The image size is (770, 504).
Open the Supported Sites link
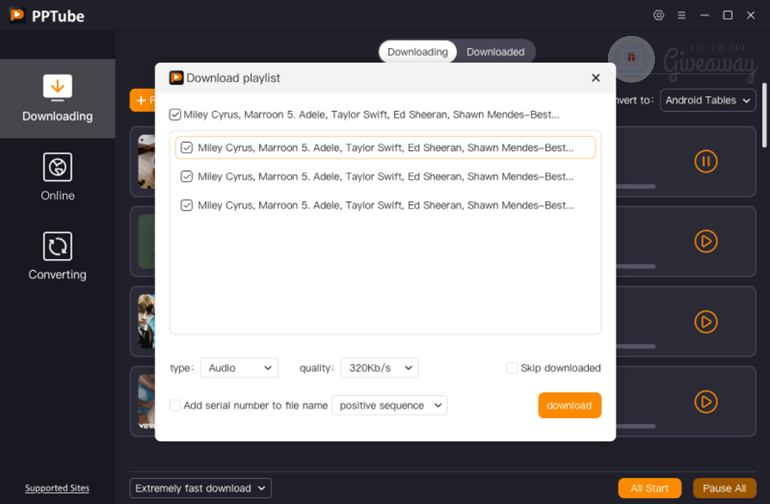click(57, 488)
